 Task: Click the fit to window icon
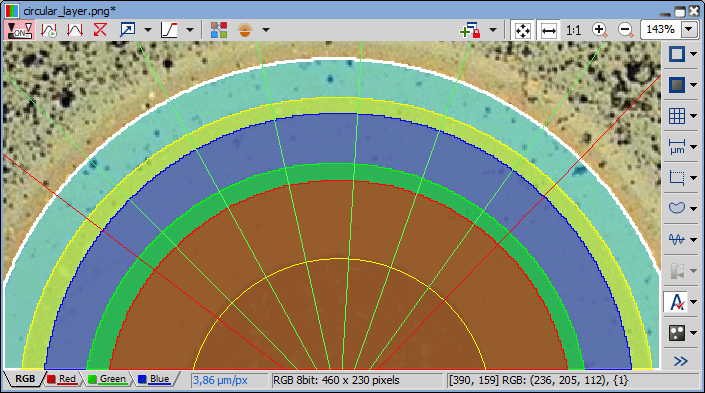[x=522, y=30]
